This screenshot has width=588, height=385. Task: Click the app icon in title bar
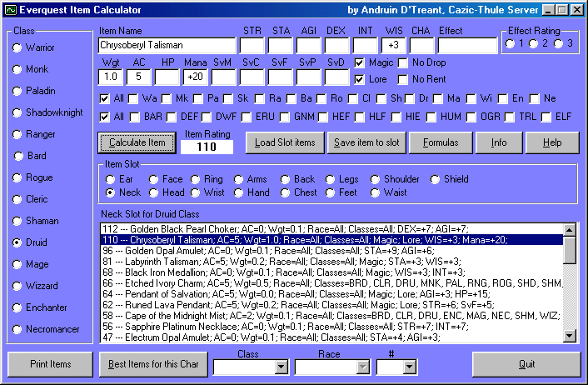[x=11, y=10]
